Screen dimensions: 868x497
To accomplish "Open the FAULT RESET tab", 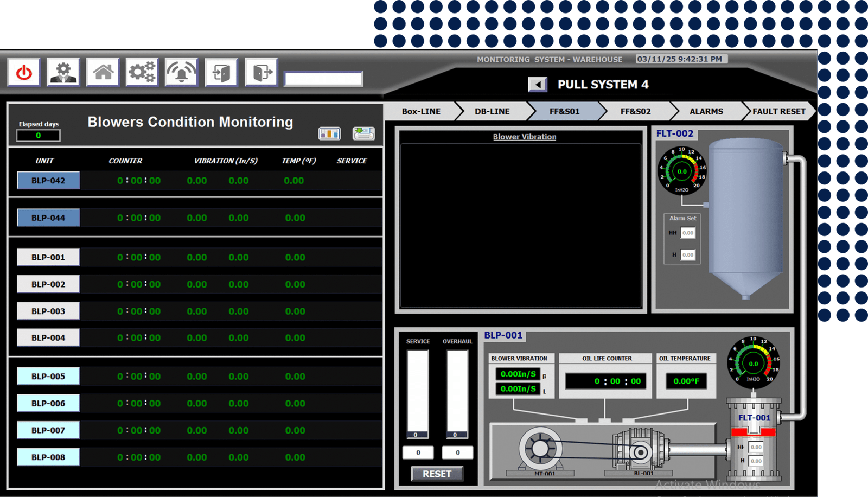I will (778, 111).
